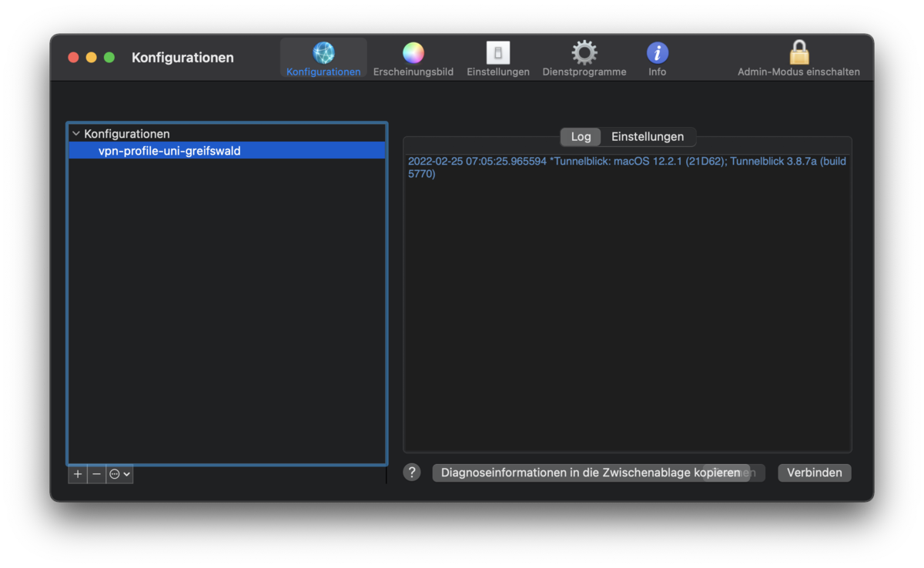Switch to the Log tab
The height and width of the screenshot is (568, 924).
(x=581, y=137)
